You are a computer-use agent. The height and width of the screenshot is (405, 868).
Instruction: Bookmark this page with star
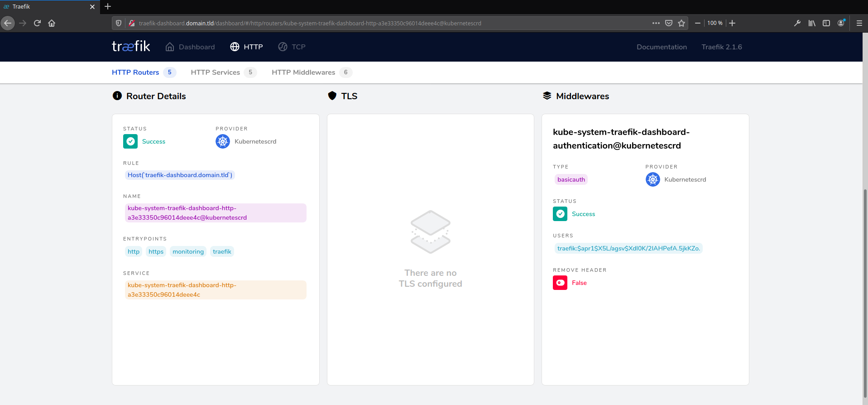tap(681, 23)
